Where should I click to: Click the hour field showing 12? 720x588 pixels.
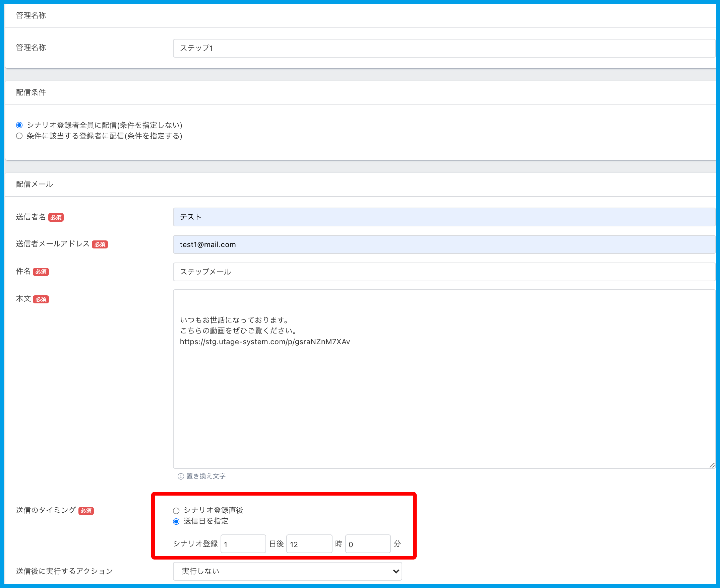click(x=309, y=544)
